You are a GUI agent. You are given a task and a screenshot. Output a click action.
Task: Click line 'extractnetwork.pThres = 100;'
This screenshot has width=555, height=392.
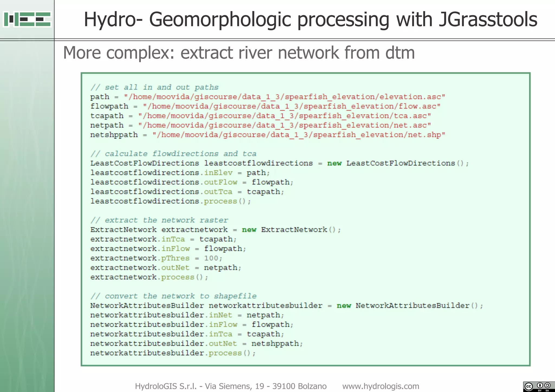click(156, 258)
